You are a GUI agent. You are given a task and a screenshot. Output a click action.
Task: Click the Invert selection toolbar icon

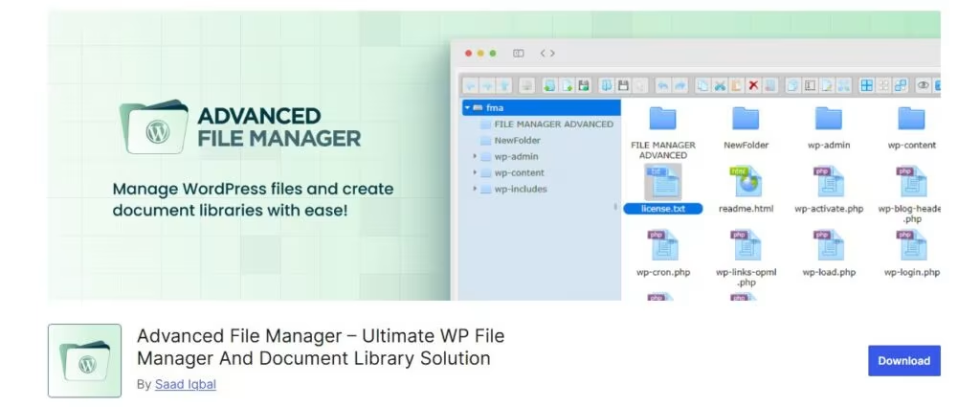pyautogui.click(x=900, y=85)
